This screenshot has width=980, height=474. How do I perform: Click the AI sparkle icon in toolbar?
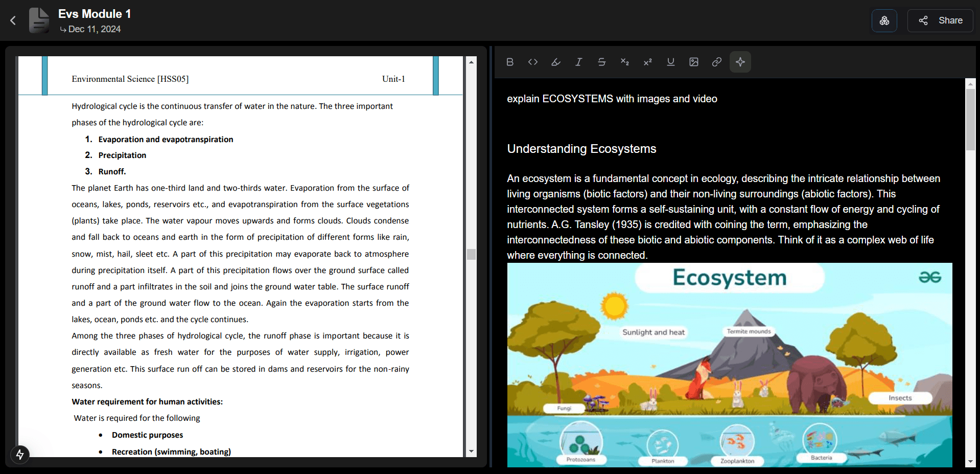coord(740,62)
